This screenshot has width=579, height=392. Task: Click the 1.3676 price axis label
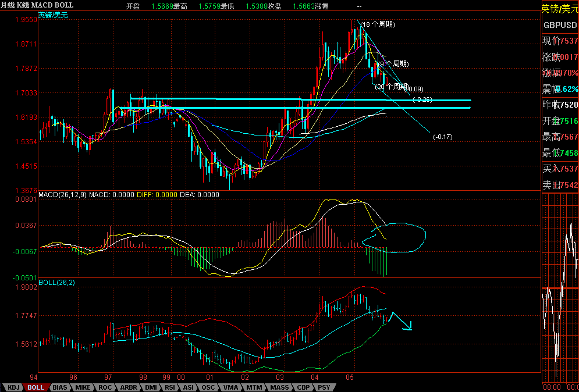pos(26,190)
